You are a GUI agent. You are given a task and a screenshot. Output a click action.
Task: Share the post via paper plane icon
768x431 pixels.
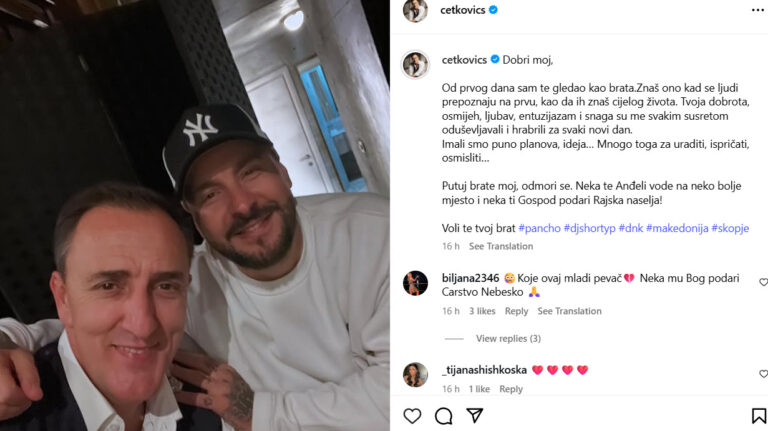pyautogui.click(x=475, y=415)
